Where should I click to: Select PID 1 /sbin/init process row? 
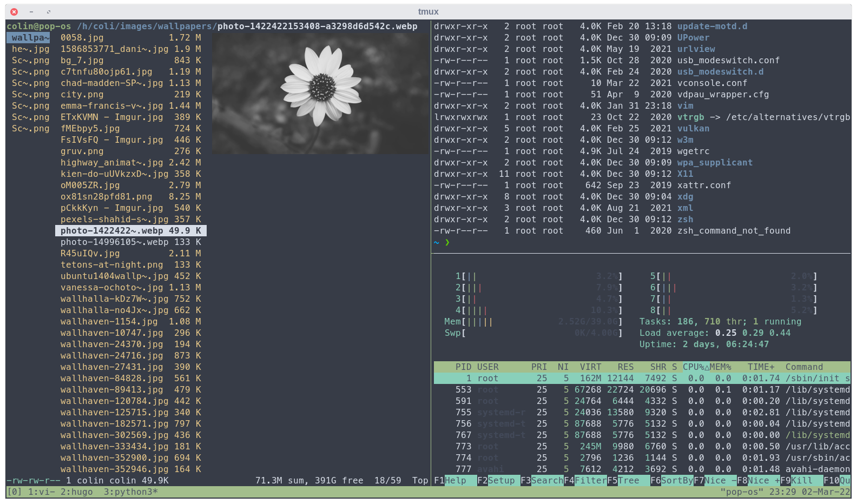(x=642, y=379)
